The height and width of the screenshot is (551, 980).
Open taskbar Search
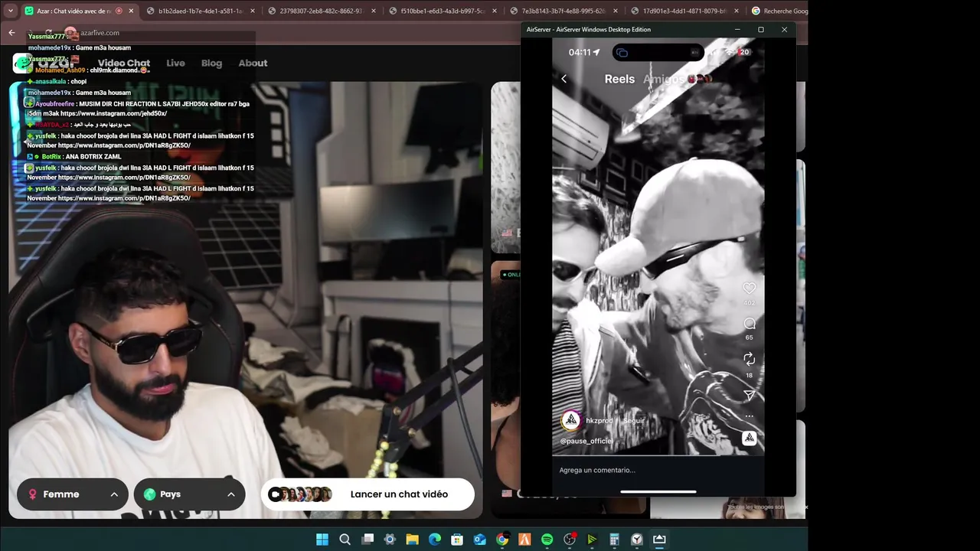345,540
